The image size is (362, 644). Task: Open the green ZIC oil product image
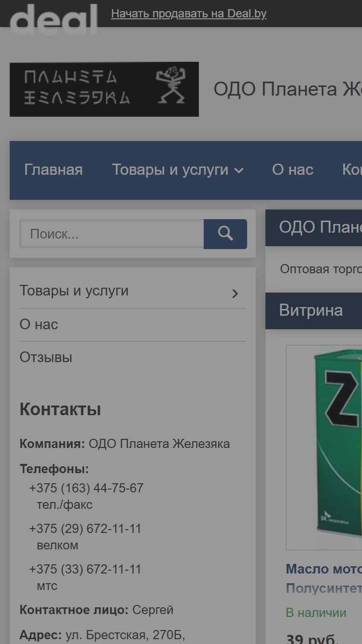coord(324,448)
